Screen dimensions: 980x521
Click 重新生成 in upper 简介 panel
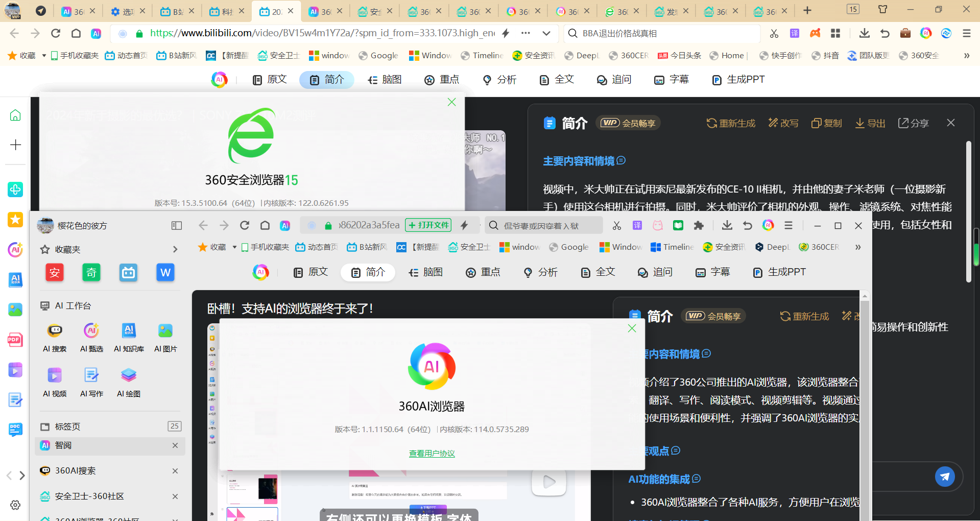[x=731, y=123]
